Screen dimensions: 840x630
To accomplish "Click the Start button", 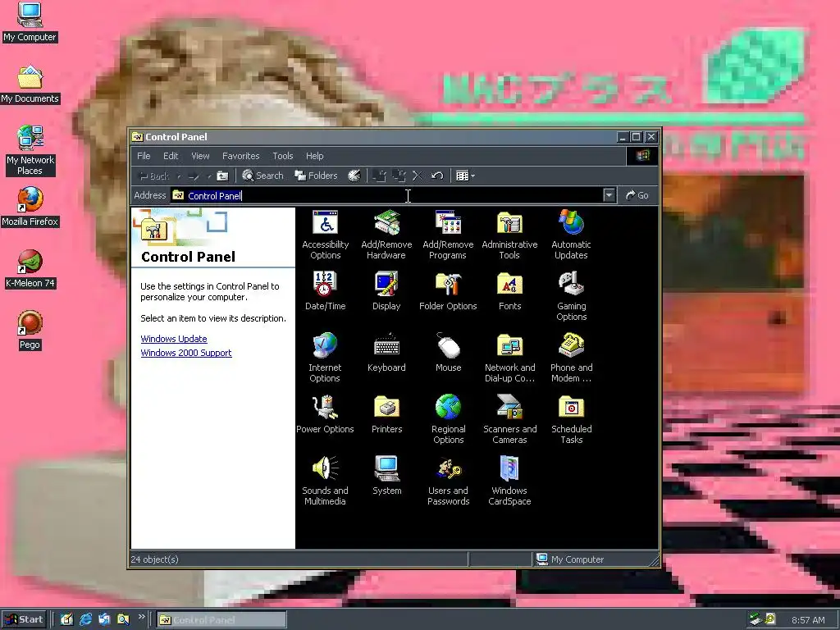I will point(25,619).
